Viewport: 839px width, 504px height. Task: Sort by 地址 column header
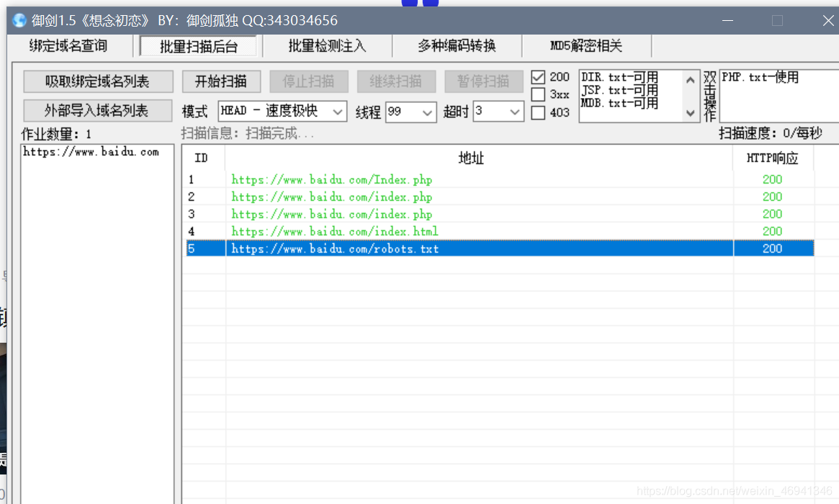point(472,158)
